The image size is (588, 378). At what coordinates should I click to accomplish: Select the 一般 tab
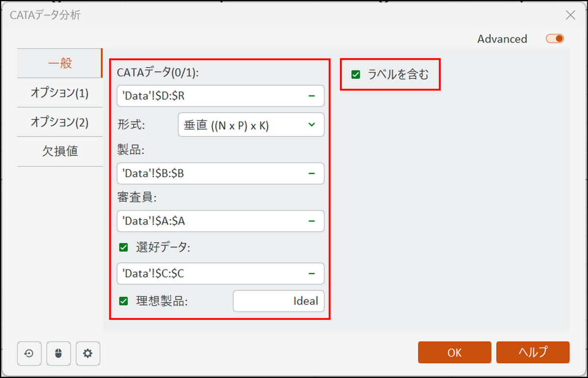(60, 64)
